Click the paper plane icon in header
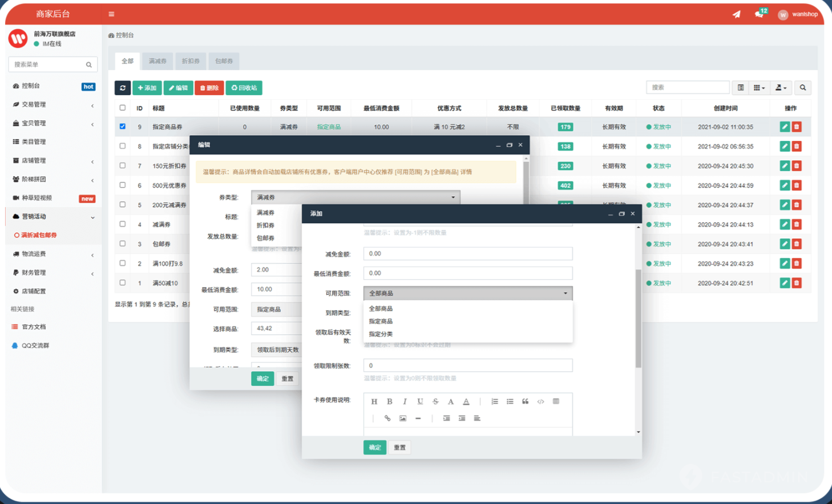 click(737, 14)
